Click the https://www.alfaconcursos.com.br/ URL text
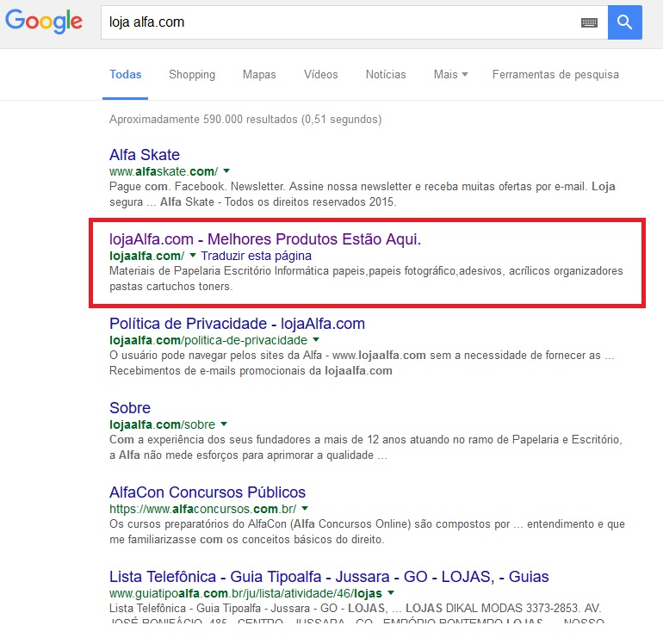663x644 pixels. pos(203,509)
